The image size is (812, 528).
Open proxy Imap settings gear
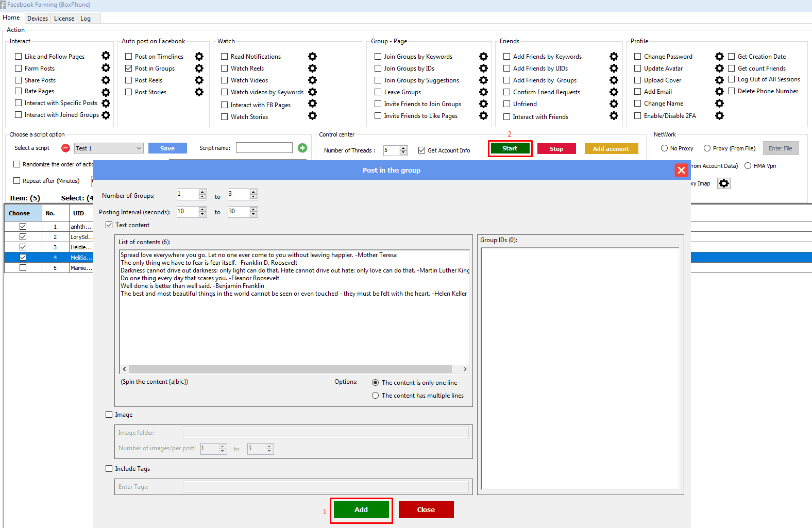click(x=724, y=183)
